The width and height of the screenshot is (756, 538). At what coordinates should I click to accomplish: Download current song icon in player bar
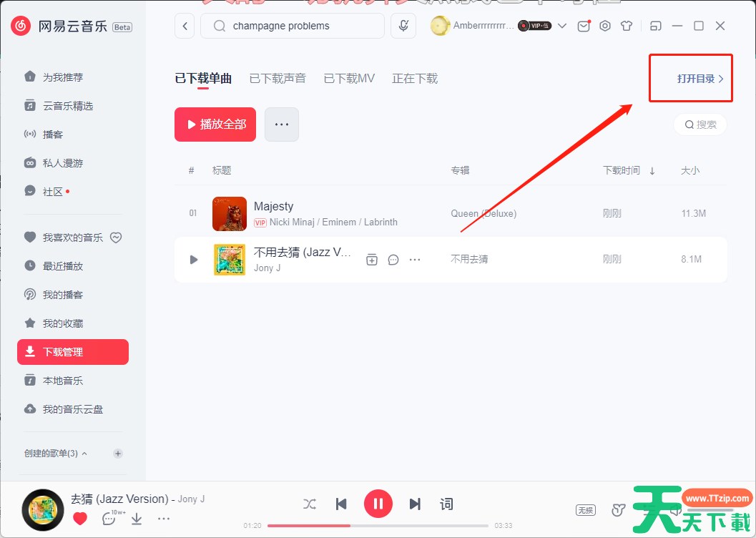pos(137,519)
